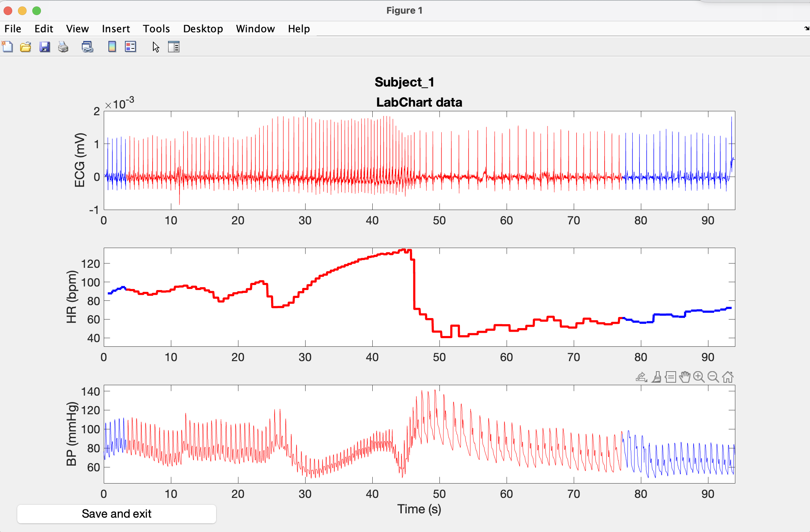Collapse the toolbar using the top-right arrow
The image size is (810, 532).
click(807, 28)
